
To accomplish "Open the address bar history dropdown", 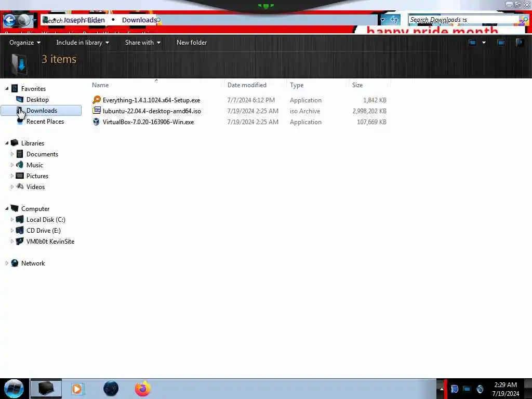I will click(x=383, y=20).
